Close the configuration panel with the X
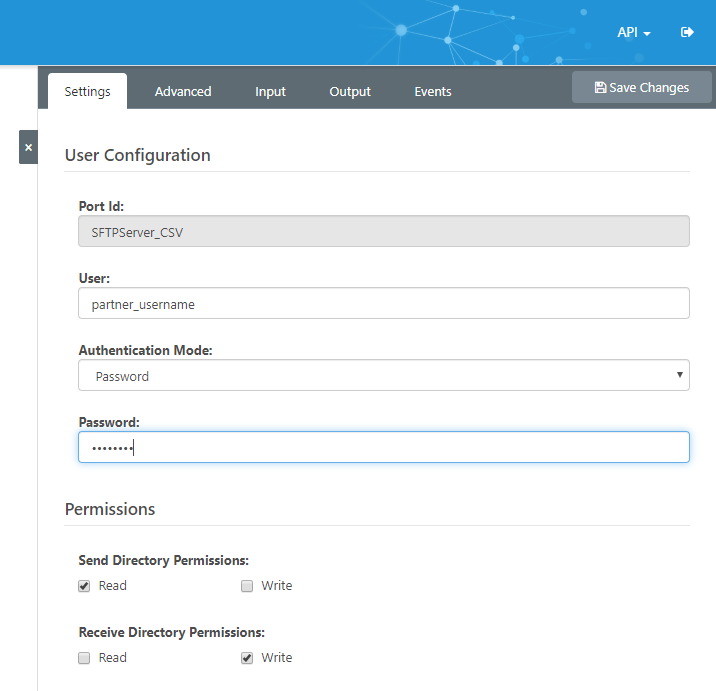Viewport: 716px width, 691px height. coord(28,147)
